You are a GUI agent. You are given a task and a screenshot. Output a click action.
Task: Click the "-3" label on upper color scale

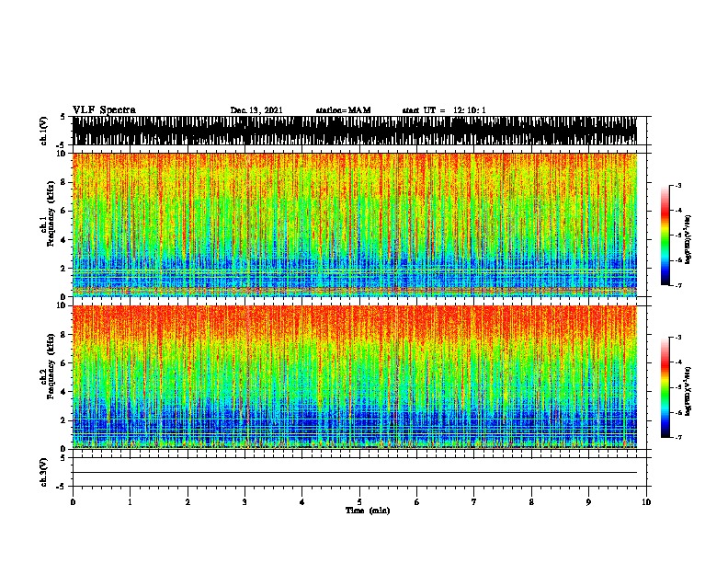coord(678,185)
